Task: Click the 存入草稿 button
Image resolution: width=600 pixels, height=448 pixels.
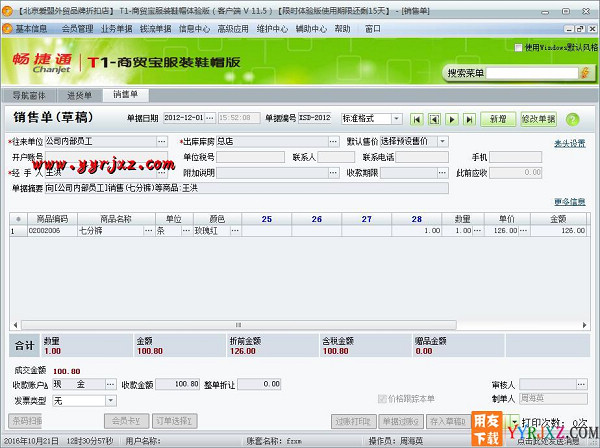Action: (x=448, y=422)
